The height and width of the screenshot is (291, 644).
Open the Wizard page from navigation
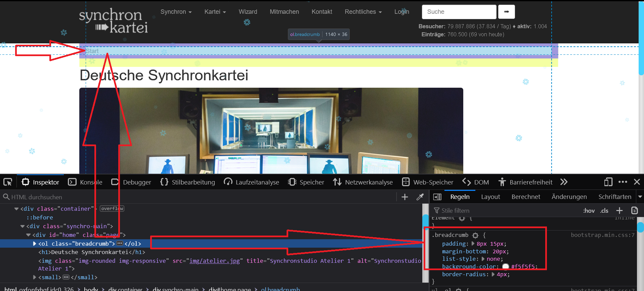(248, 12)
